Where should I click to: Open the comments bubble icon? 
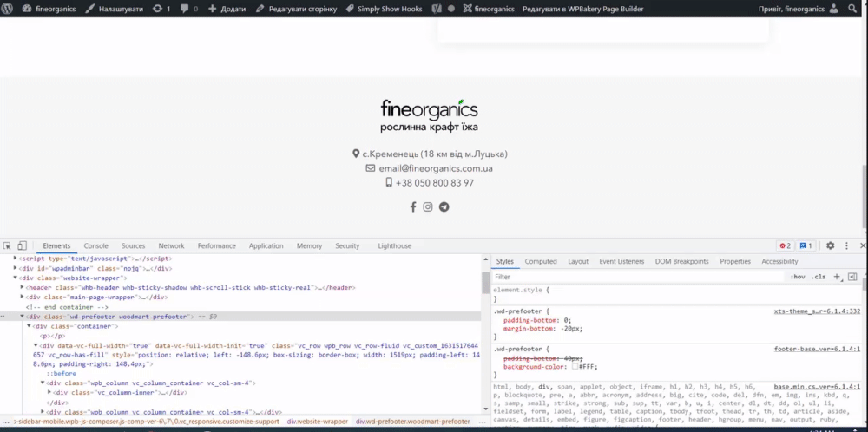pyautogui.click(x=188, y=9)
